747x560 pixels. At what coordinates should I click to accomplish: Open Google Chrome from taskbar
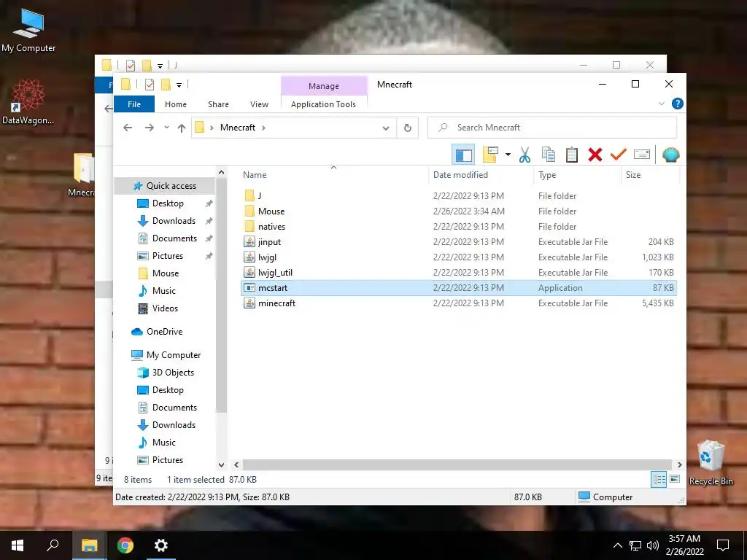coord(125,545)
